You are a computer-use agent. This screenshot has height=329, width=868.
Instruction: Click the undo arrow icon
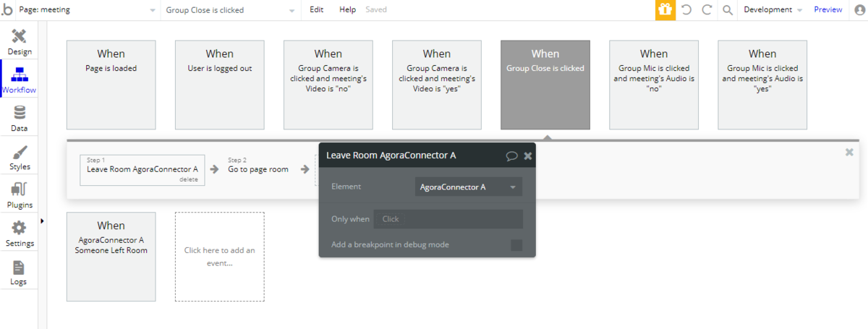click(x=686, y=10)
